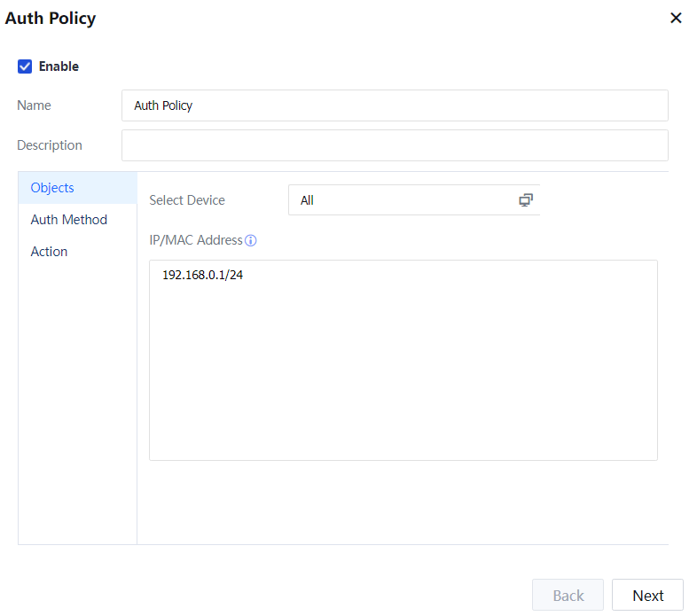
Task: Click the device picker icon
Action: click(526, 200)
